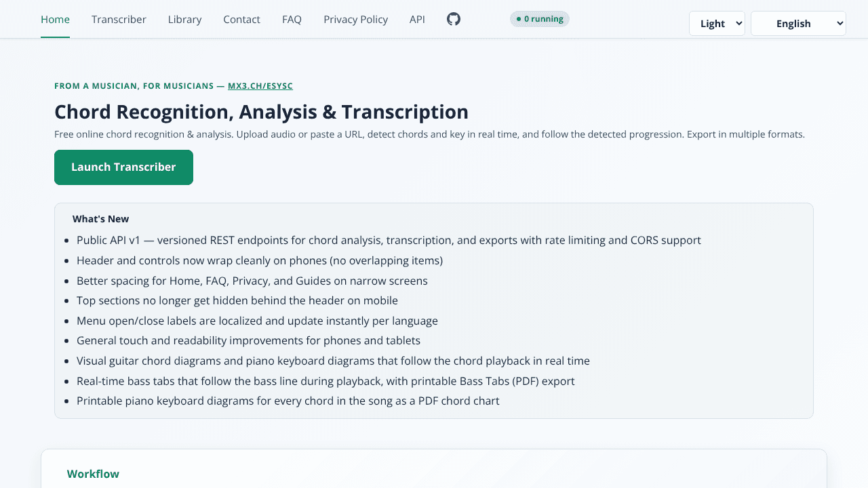868x488 pixels.
Task: Click the Chord Recognition main title
Action: 261,112
